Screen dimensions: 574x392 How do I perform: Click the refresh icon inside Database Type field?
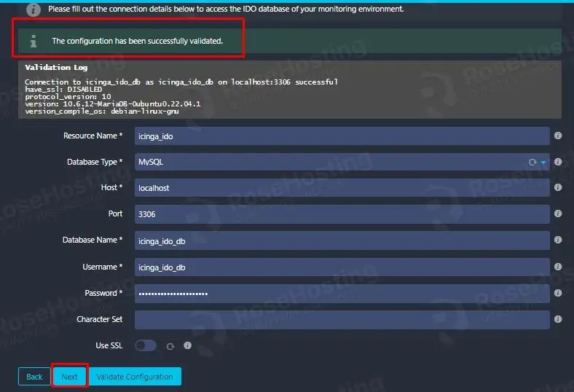(x=532, y=162)
